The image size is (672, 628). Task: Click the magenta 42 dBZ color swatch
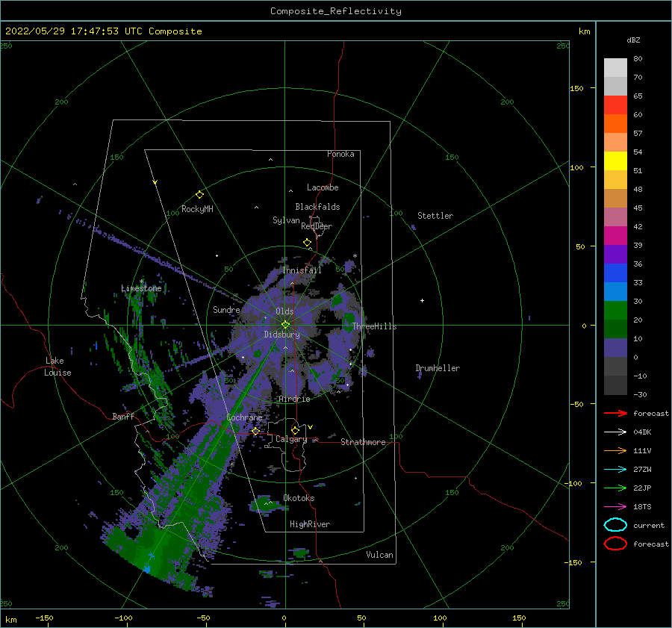[x=615, y=236]
